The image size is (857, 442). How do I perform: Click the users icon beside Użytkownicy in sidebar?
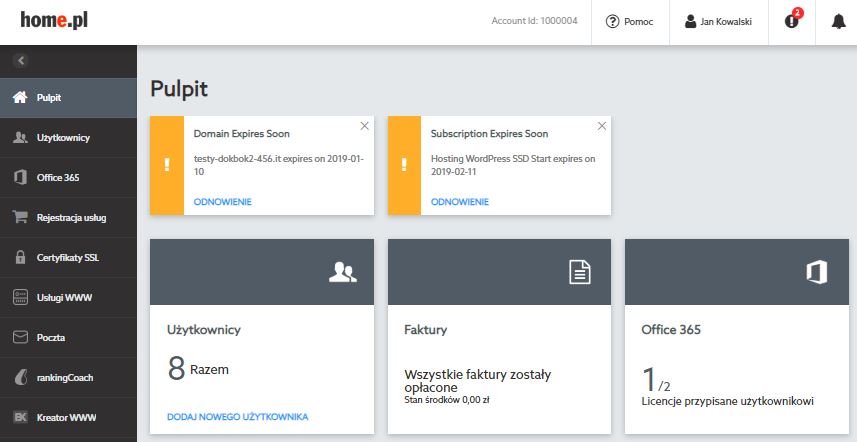pos(20,138)
